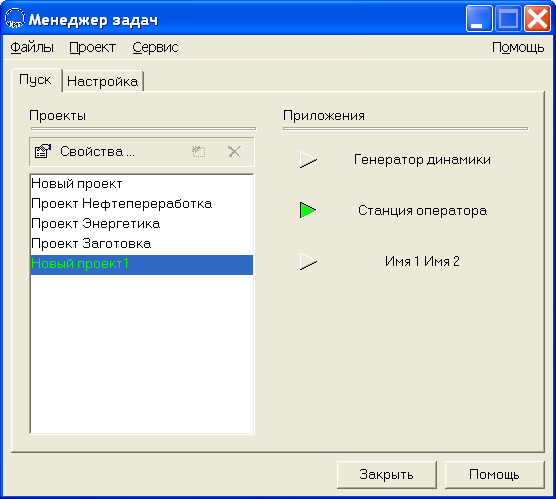Image resolution: width=556 pixels, height=499 pixels.
Task: Click the Генератор динамики label
Action: (422, 160)
